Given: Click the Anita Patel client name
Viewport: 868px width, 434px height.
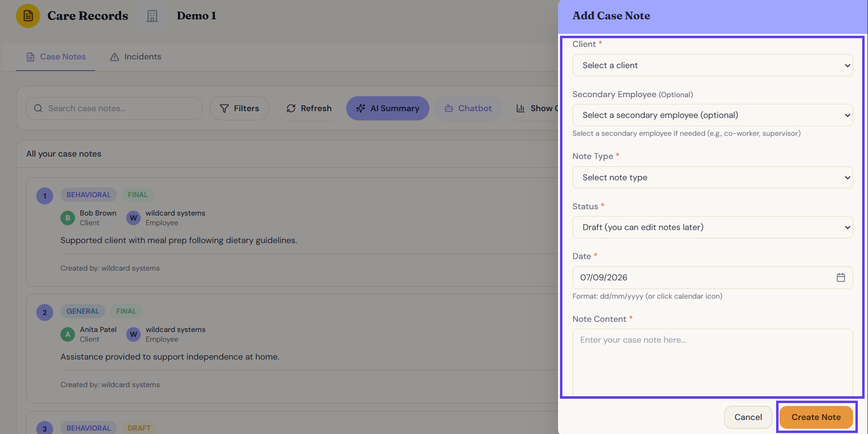Looking at the screenshot, I should [x=98, y=330].
